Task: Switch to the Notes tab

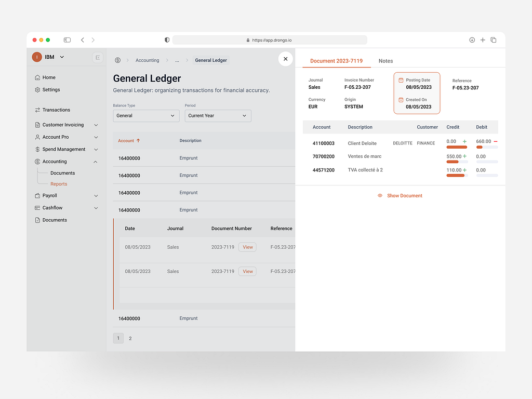Action: [x=385, y=61]
